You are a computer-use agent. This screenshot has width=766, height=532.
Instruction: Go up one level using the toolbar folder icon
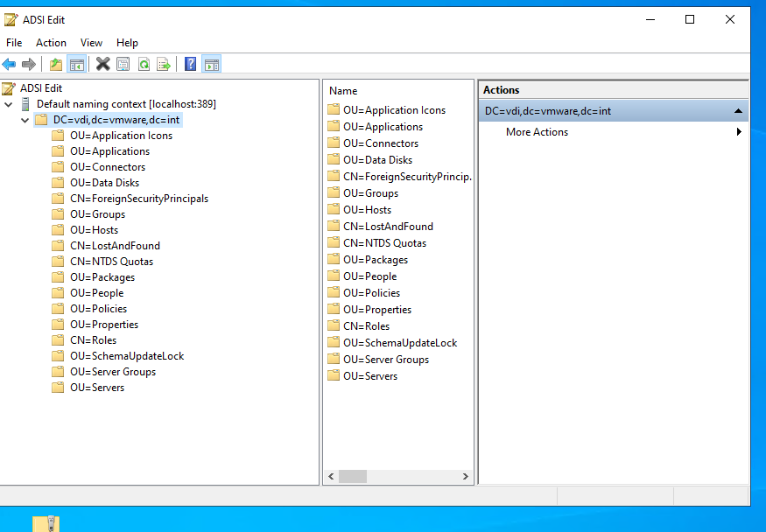pos(56,64)
